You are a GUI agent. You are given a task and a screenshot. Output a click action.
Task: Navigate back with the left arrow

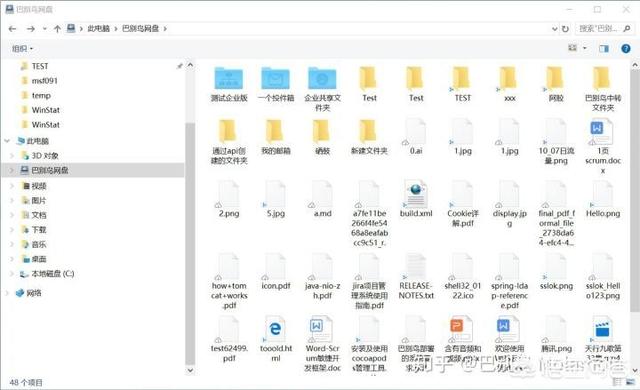tap(12, 29)
